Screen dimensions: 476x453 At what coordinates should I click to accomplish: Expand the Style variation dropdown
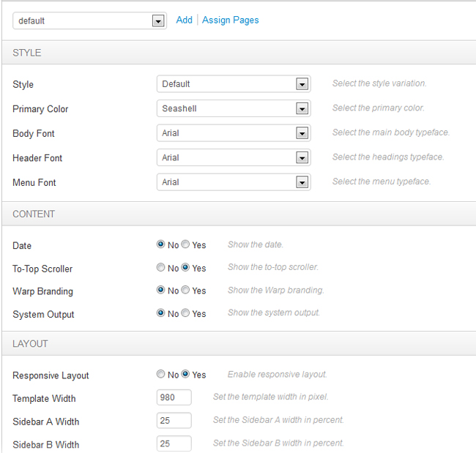pos(233,84)
